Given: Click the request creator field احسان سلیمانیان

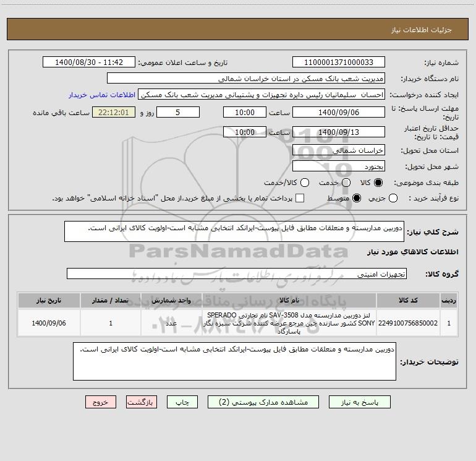Looking at the screenshot, I should point(261,95).
